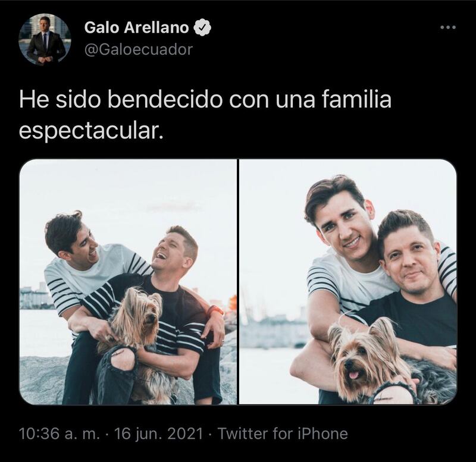The image size is (476, 462).
Task: Click the word espectacular in the tweet
Action: 91,131
